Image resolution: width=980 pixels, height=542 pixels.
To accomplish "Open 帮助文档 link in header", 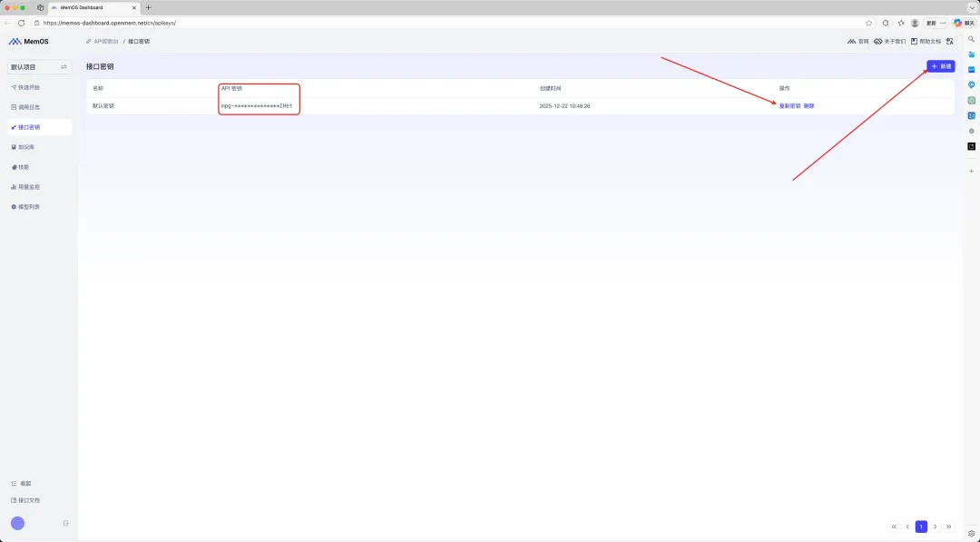I will click(x=926, y=41).
